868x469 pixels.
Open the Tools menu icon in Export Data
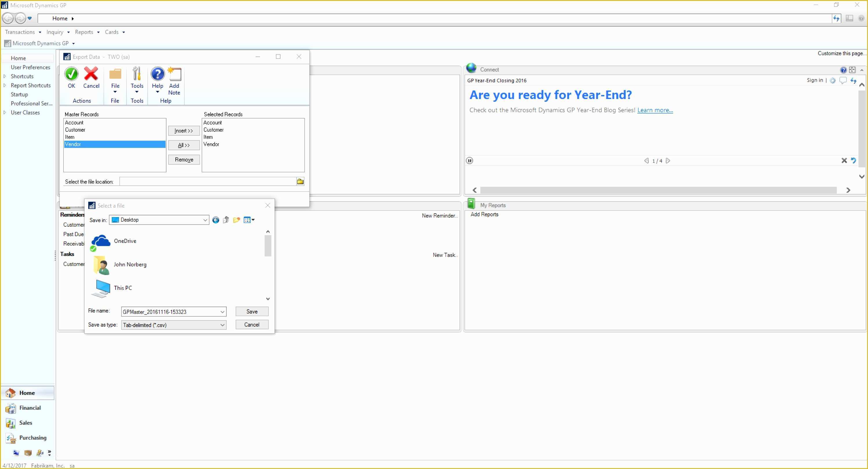tap(137, 74)
